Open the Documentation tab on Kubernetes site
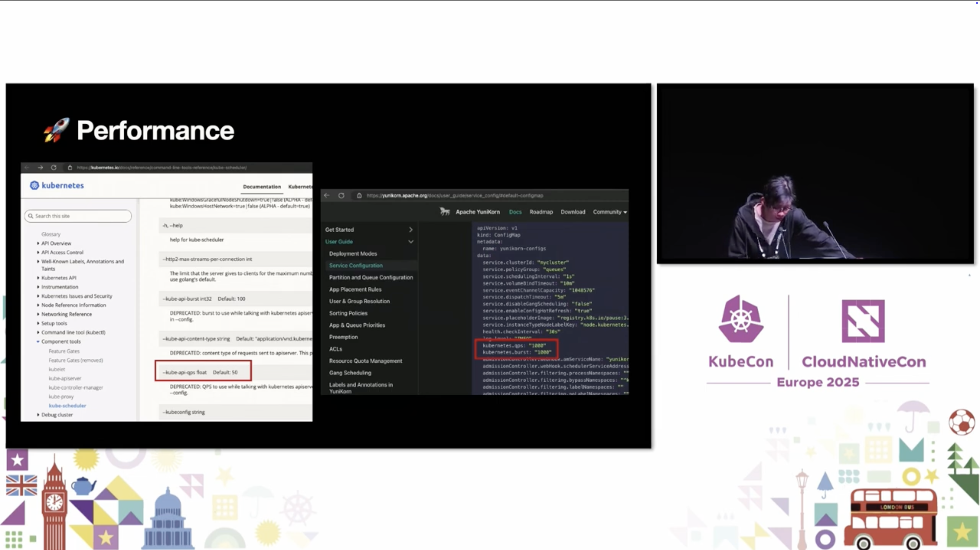 pyautogui.click(x=262, y=187)
